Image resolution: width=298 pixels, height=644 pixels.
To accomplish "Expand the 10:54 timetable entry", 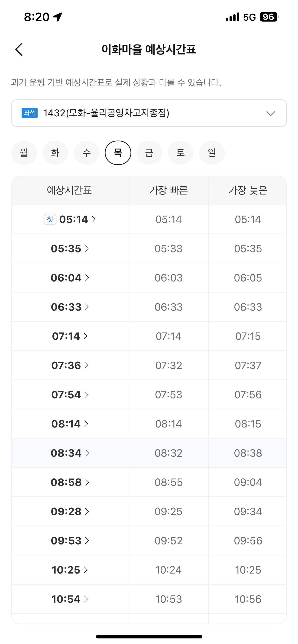I will [x=70, y=599].
